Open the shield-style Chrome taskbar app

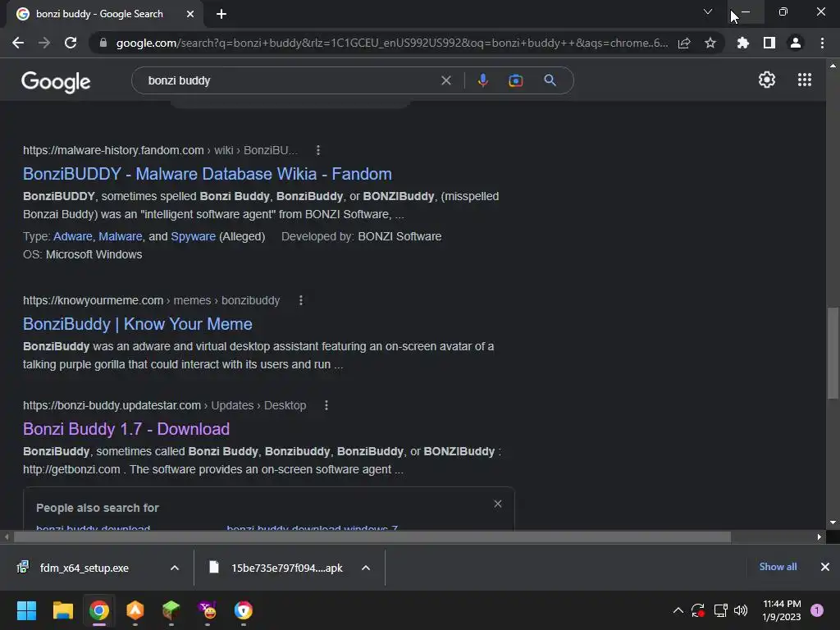[x=243, y=610]
